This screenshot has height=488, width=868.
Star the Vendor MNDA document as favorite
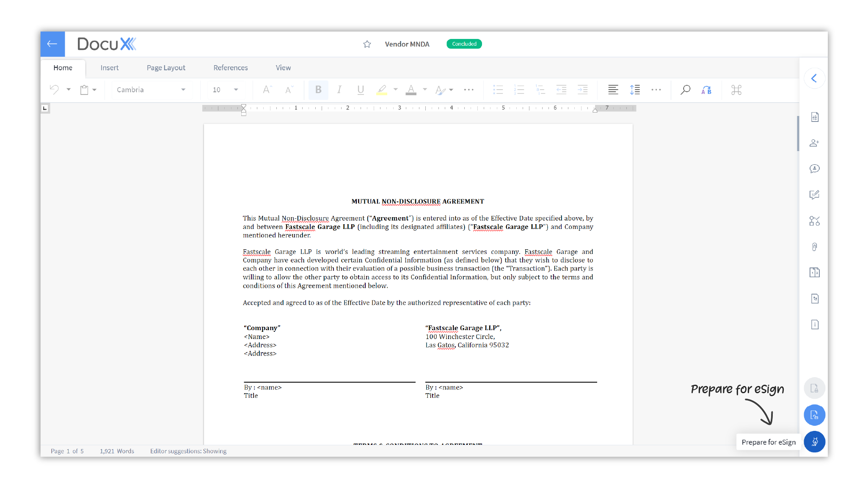[x=367, y=44]
